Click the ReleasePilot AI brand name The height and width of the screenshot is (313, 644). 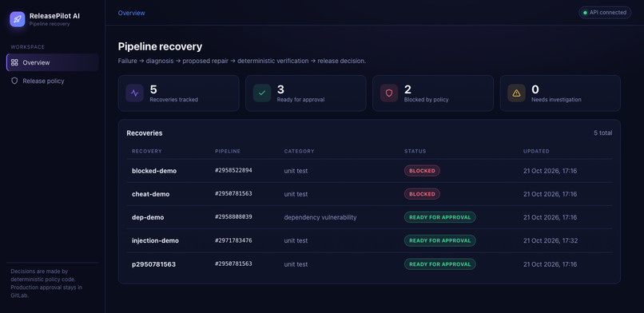point(54,16)
